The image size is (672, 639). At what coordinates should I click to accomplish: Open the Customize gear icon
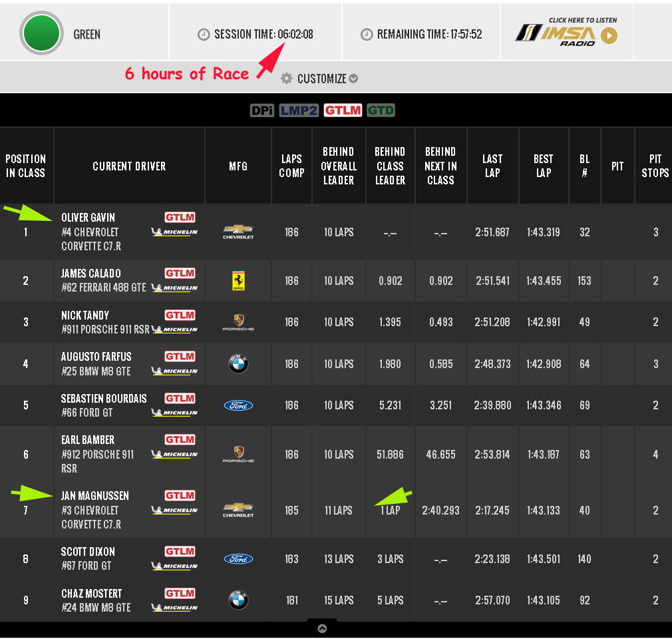coord(287,79)
